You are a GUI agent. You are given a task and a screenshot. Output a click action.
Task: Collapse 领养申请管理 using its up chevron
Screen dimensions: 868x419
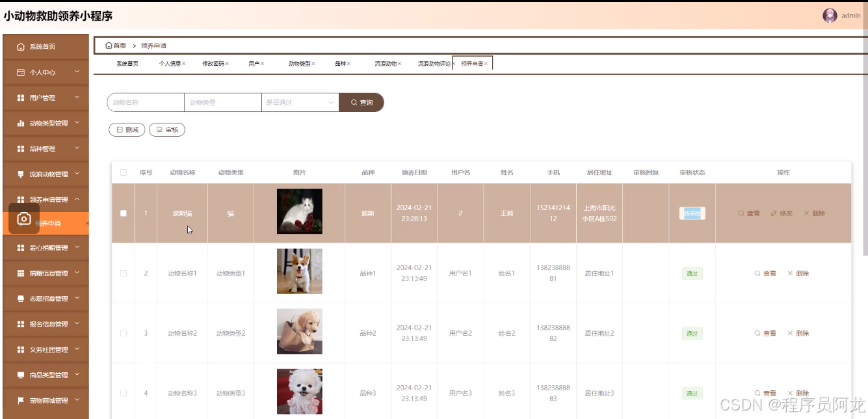[x=77, y=199]
